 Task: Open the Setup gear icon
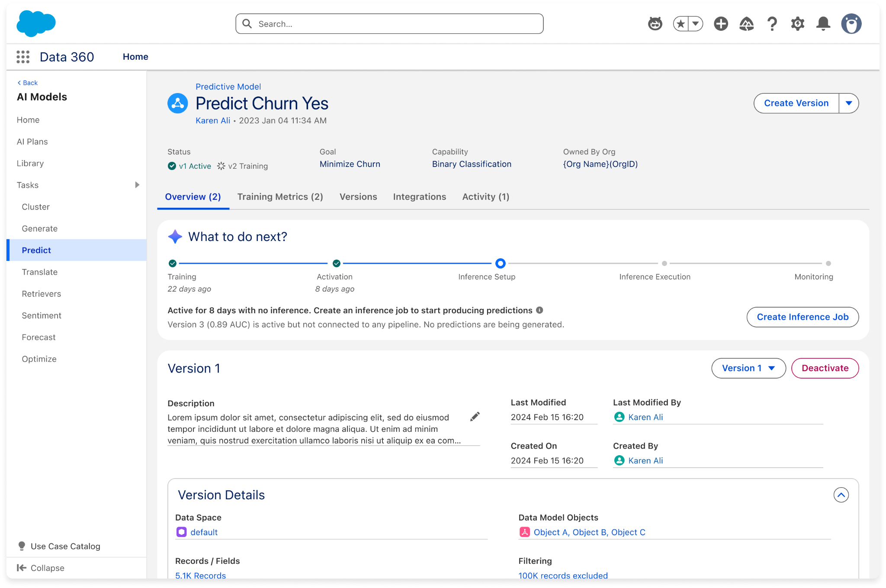[797, 24]
